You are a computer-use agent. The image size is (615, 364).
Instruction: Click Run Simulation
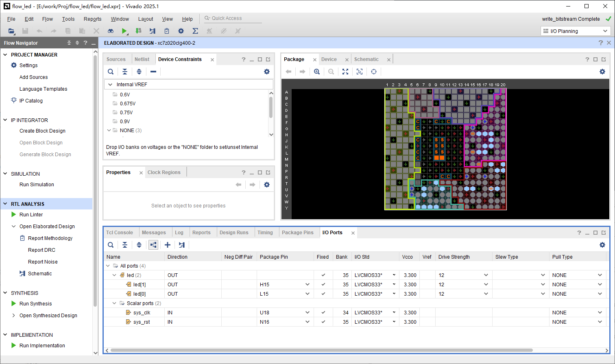click(37, 185)
